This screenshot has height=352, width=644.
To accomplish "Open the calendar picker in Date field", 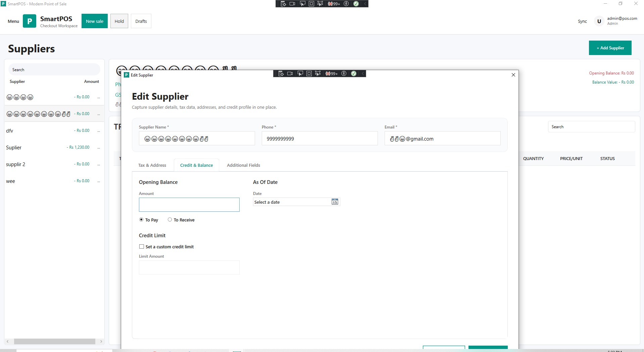I will (x=335, y=202).
